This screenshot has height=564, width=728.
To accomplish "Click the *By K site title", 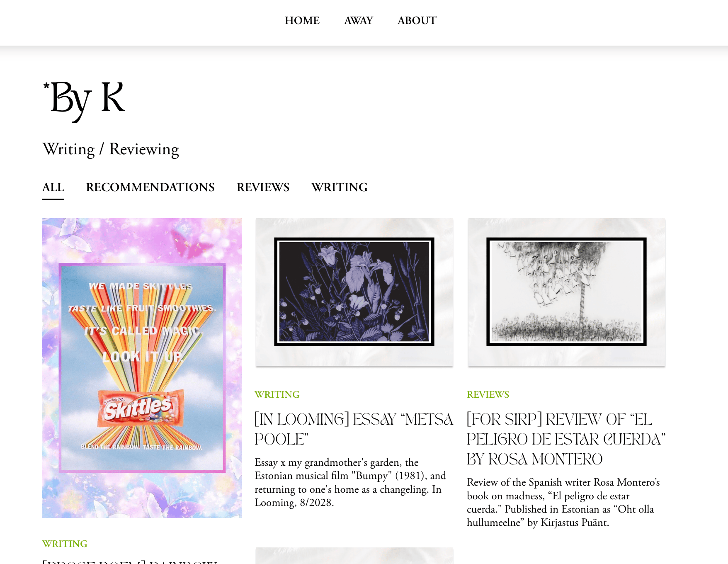I will [x=84, y=99].
